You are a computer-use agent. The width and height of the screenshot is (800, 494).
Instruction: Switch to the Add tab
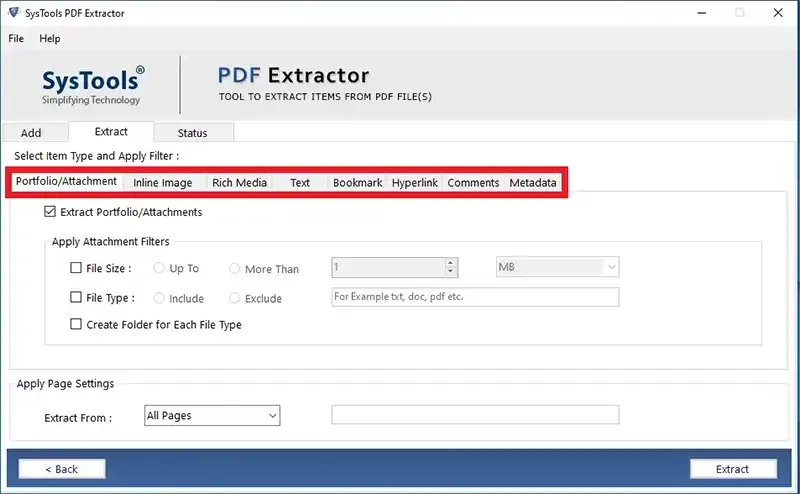31,133
